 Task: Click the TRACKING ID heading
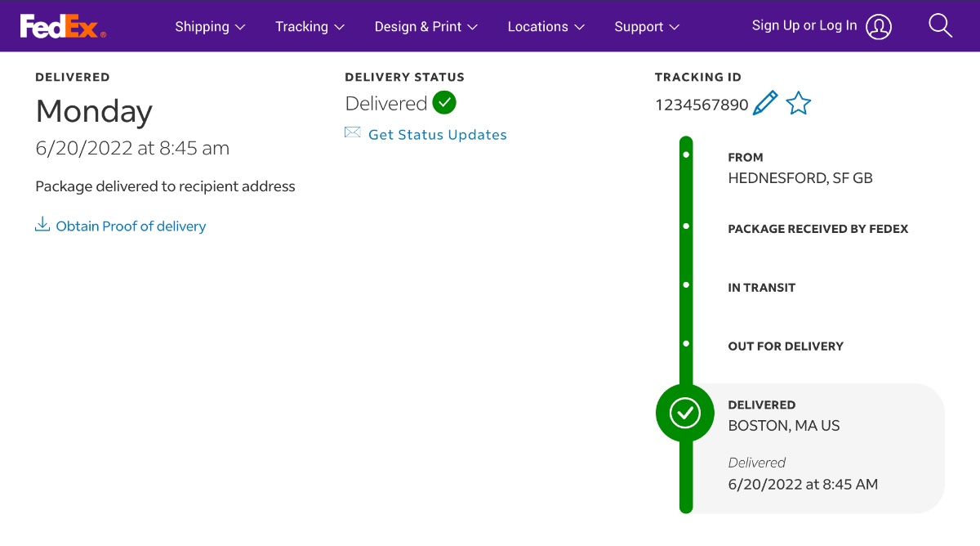click(698, 77)
